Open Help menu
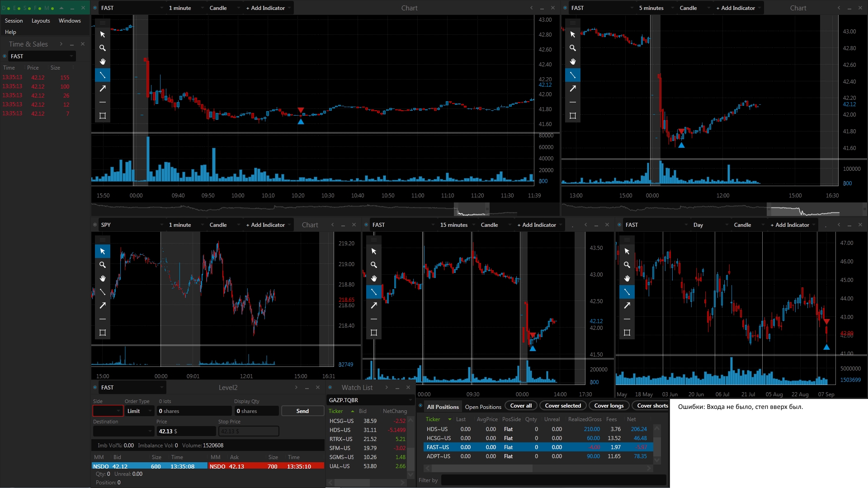Screen dimensions: 868x488 click(10, 32)
